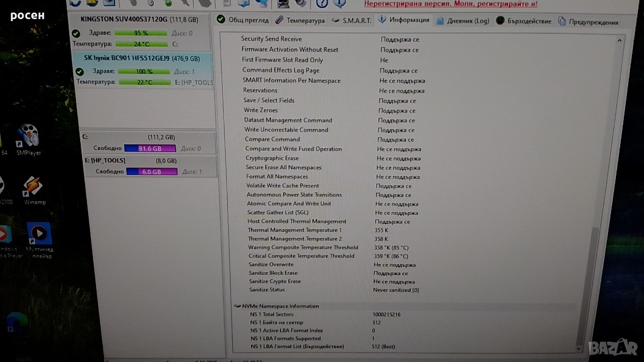Select the KINGSTON SUV400S37120G disk
The height and width of the screenshot is (362, 644).
(139, 20)
